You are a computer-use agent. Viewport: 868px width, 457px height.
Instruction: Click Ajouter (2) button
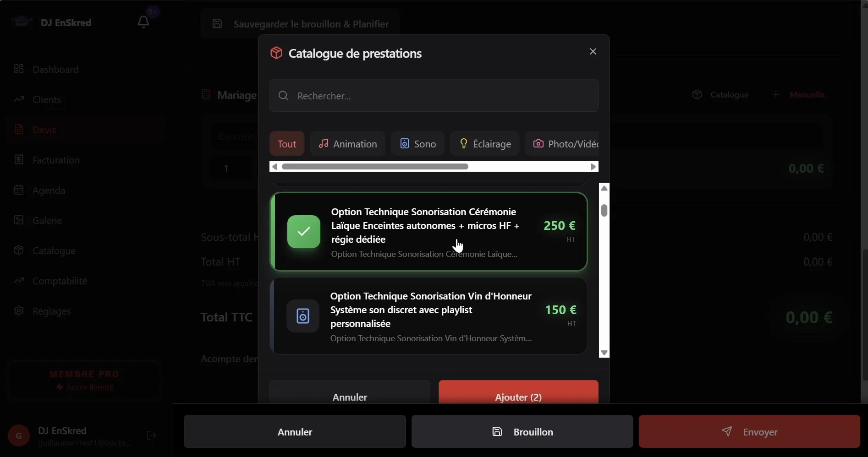[x=518, y=392]
